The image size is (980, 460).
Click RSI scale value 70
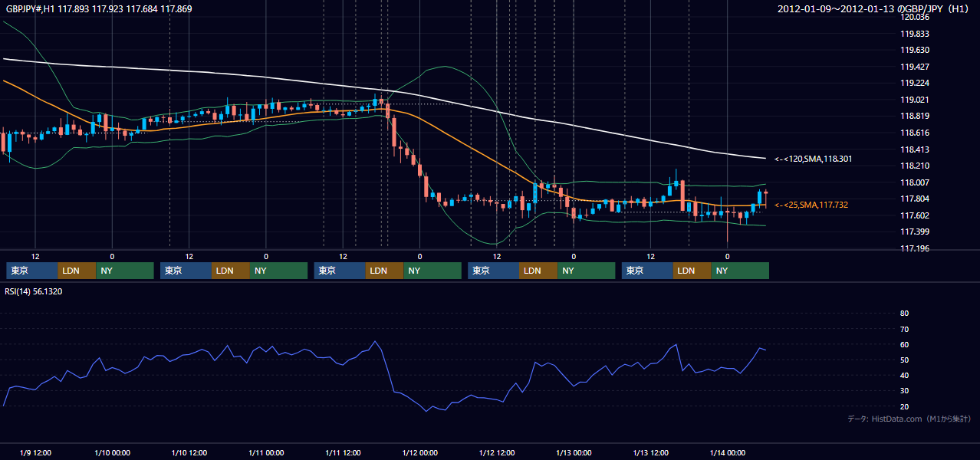coord(904,329)
